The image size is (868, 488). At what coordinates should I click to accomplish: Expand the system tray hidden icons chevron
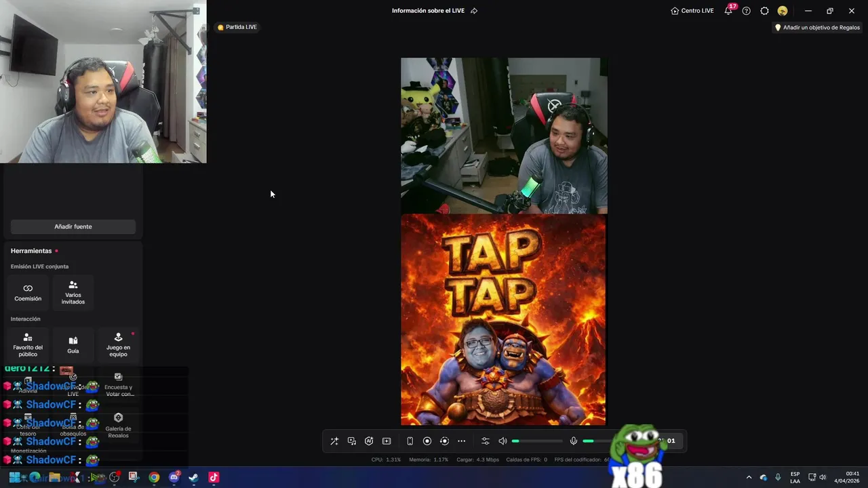749,477
